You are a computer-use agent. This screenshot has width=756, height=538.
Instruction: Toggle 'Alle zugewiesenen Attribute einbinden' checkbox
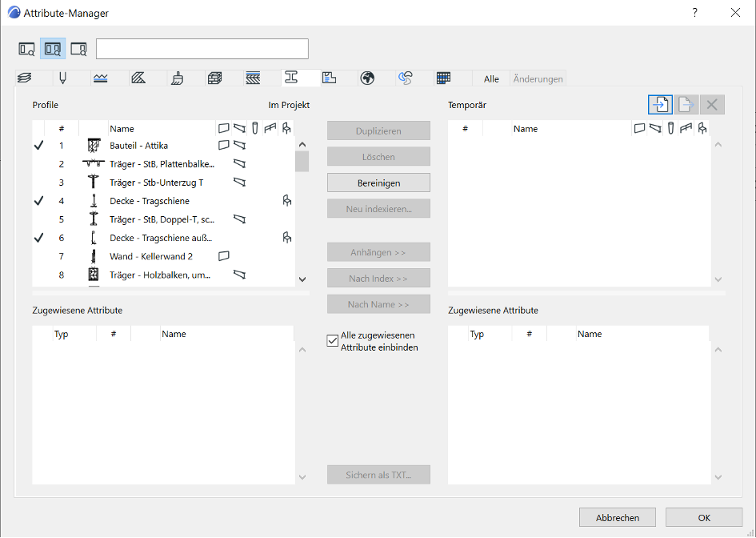[333, 340]
